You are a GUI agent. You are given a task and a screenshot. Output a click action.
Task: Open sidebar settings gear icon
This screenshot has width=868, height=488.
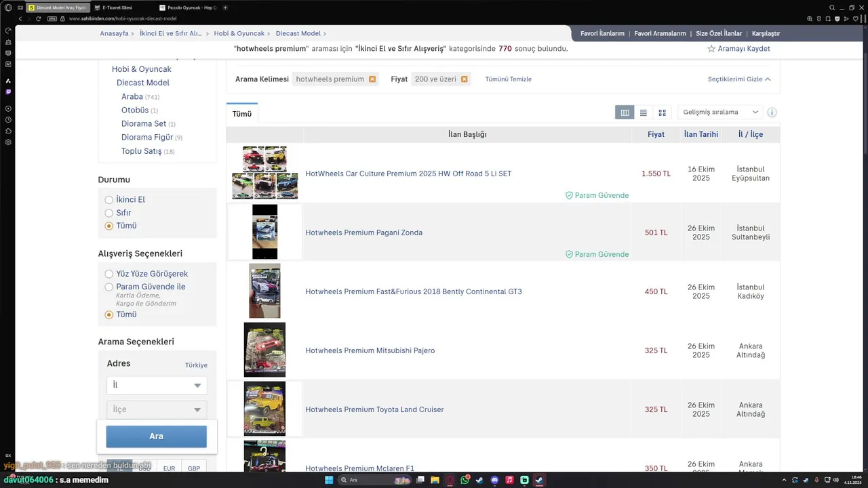pos(8,142)
